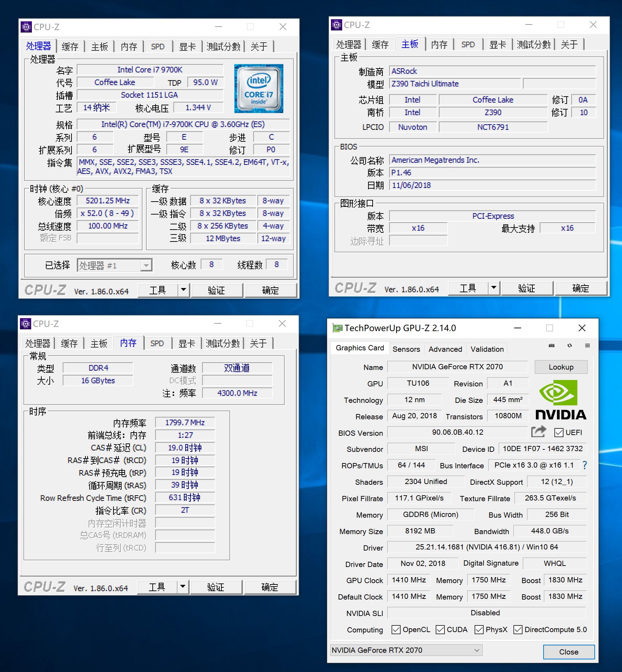The width and height of the screenshot is (622, 672).
Task: Expand the 工具 dropdown arrow in CPU-Z
Action: 183,290
